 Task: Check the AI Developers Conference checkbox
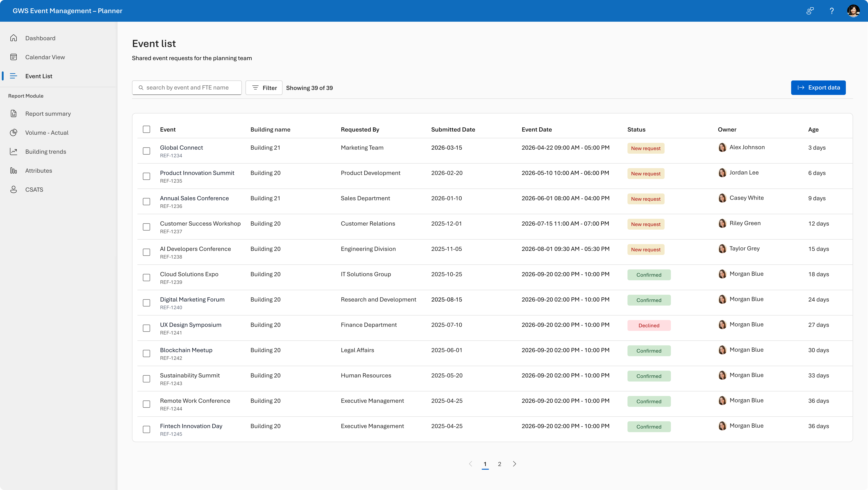(146, 252)
